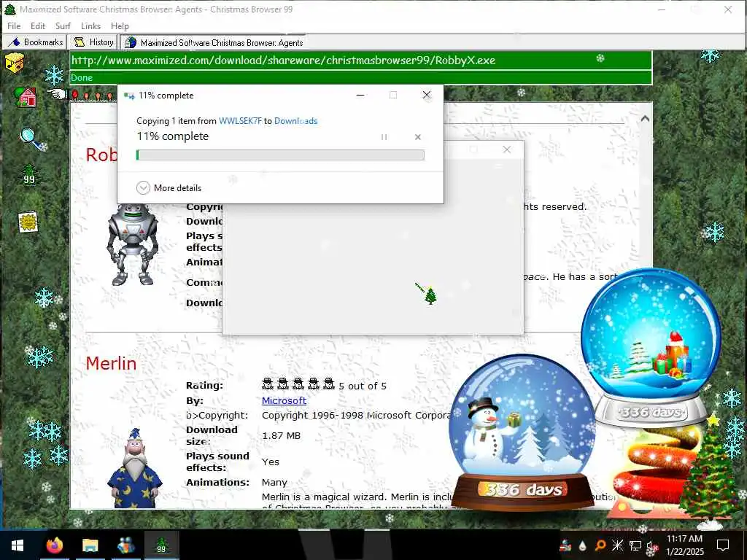Select the Maximized Software Agents page tab
The width and height of the screenshot is (747, 560).
(x=214, y=42)
